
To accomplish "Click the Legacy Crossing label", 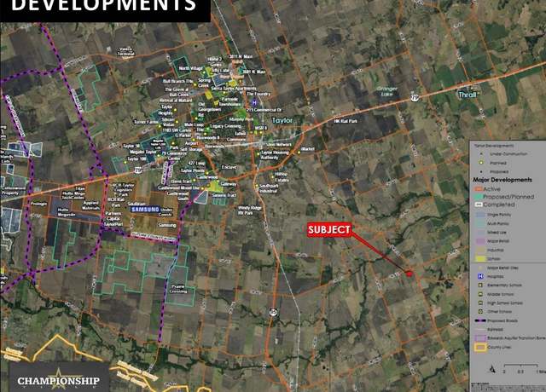I will click(x=226, y=126).
